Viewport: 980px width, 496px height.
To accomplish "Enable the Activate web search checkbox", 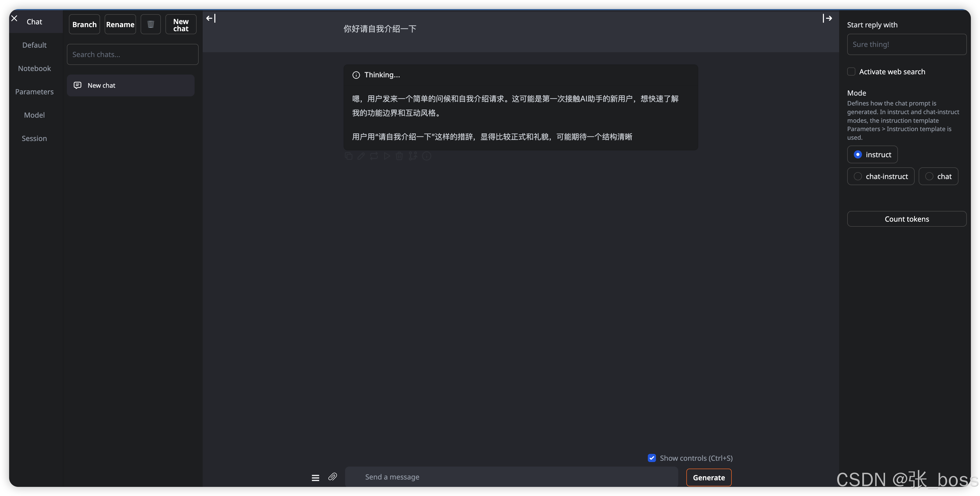I will tap(851, 72).
